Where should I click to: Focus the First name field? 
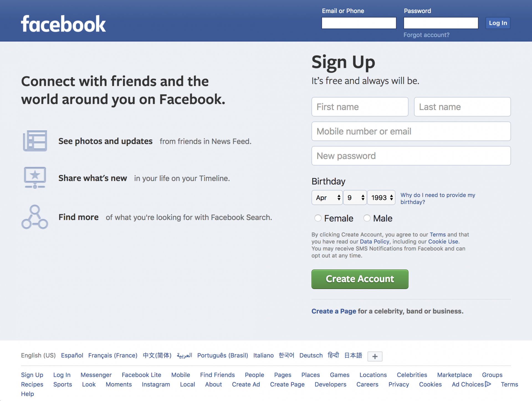tap(360, 107)
